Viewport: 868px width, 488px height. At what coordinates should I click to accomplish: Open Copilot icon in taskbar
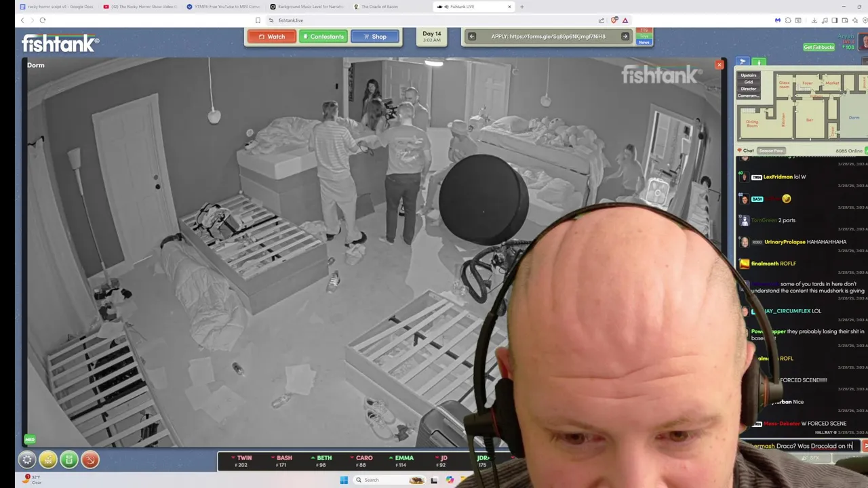[x=450, y=480]
